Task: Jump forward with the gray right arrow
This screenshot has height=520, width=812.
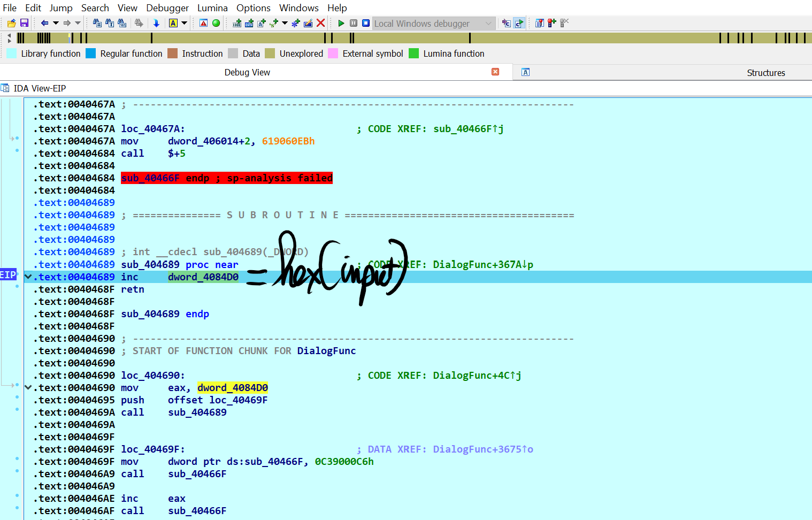Action: pos(67,23)
